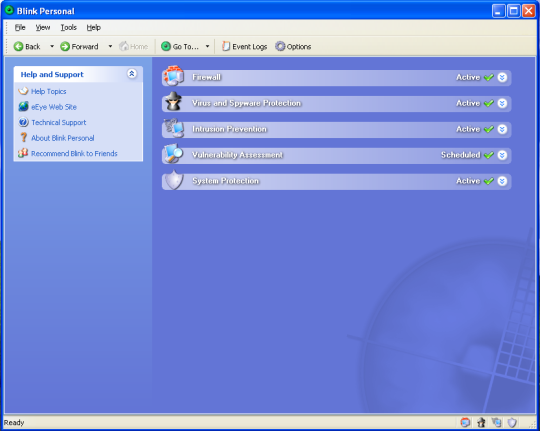Image resolution: width=540 pixels, height=431 pixels.
Task: Collapse the Help and Support panel
Action: pyautogui.click(x=132, y=73)
